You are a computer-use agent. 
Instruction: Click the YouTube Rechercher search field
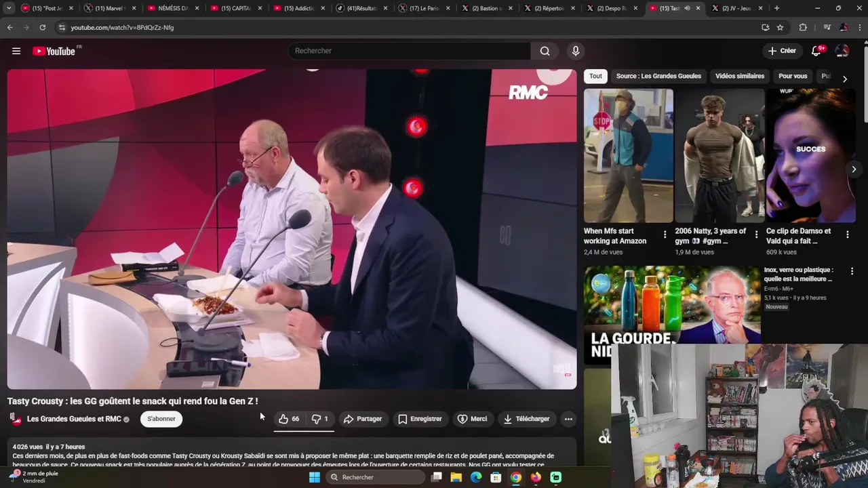point(410,51)
